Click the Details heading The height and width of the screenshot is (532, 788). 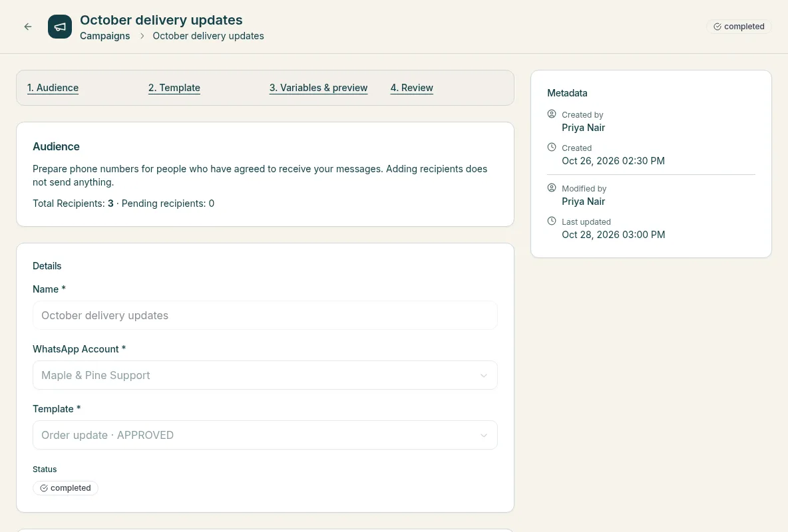point(47,266)
